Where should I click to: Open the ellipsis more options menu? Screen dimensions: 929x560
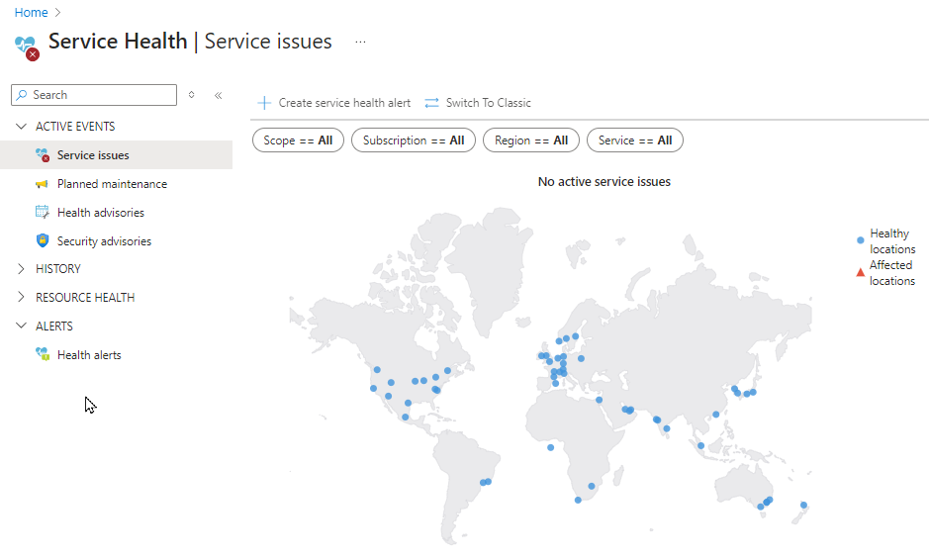[x=360, y=43]
